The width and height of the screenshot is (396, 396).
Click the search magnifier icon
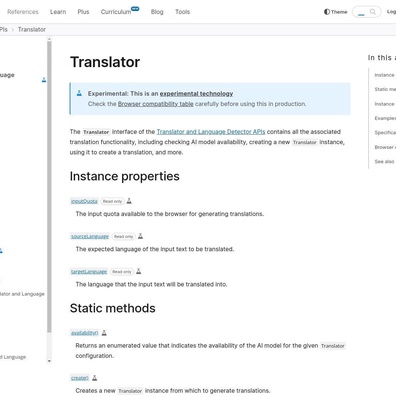tap(373, 12)
